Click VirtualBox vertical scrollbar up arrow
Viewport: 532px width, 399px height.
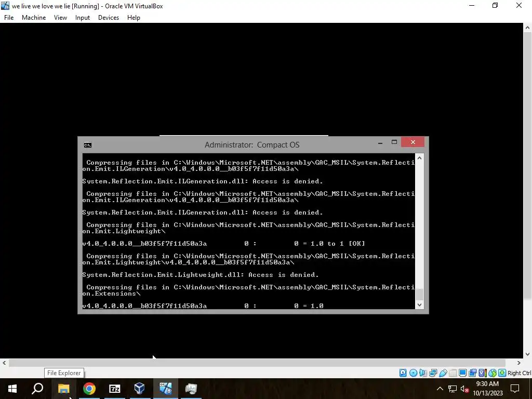[x=527, y=28]
